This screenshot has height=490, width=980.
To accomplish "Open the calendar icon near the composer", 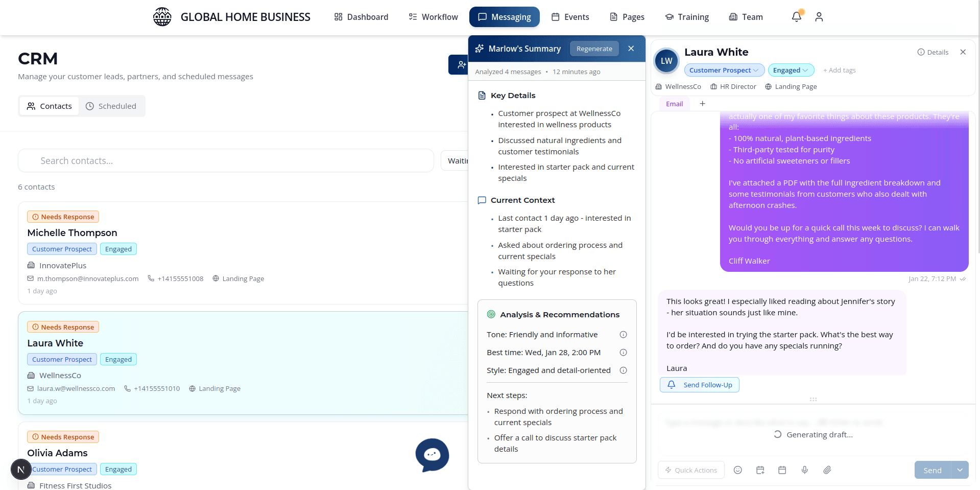I will (x=782, y=470).
